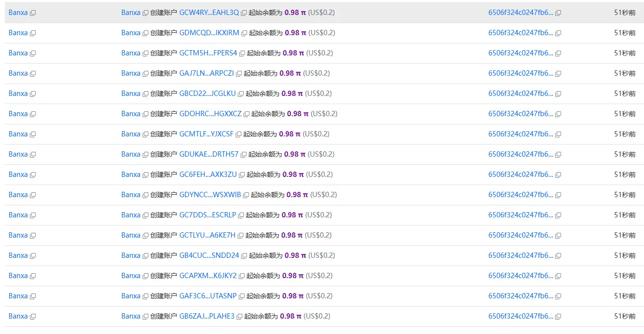Viewport: 644px width, 334px height.
Task: Copy the GB4CUC...SNDD24 account address
Action: point(244,256)
